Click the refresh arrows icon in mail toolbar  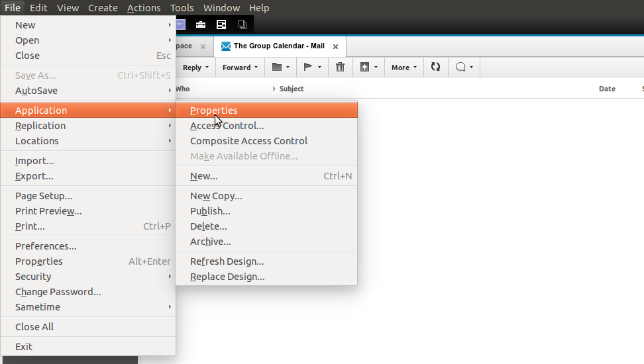click(435, 67)
